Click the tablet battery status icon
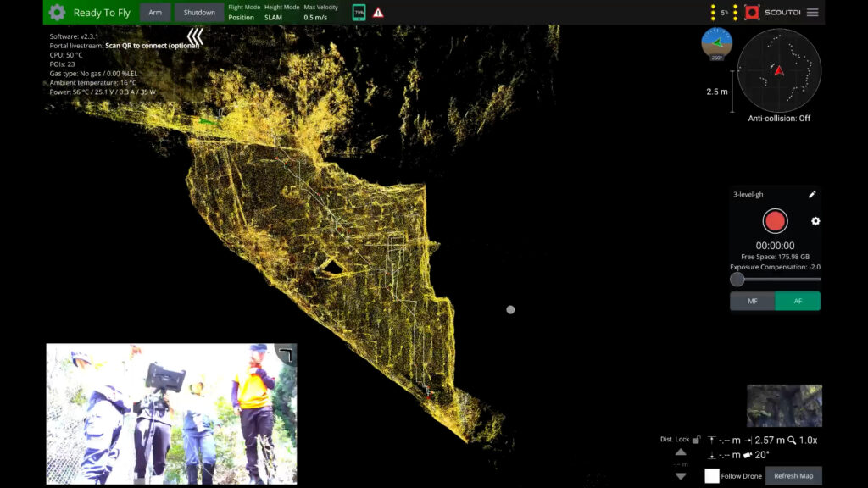The height and width of the screenshot is (488, 868). pos(359,13)
